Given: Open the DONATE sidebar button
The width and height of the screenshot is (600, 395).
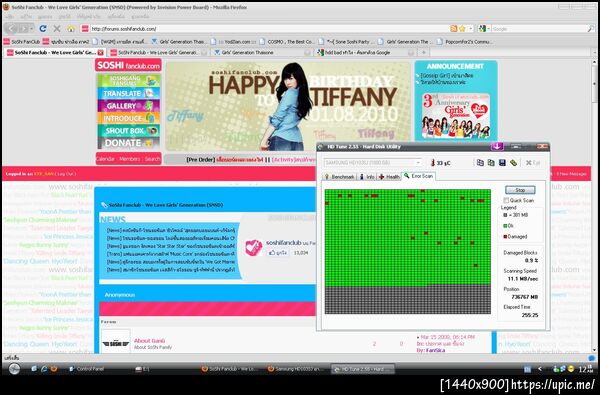Looking at the screenshot, I should [x=129, y=143].
